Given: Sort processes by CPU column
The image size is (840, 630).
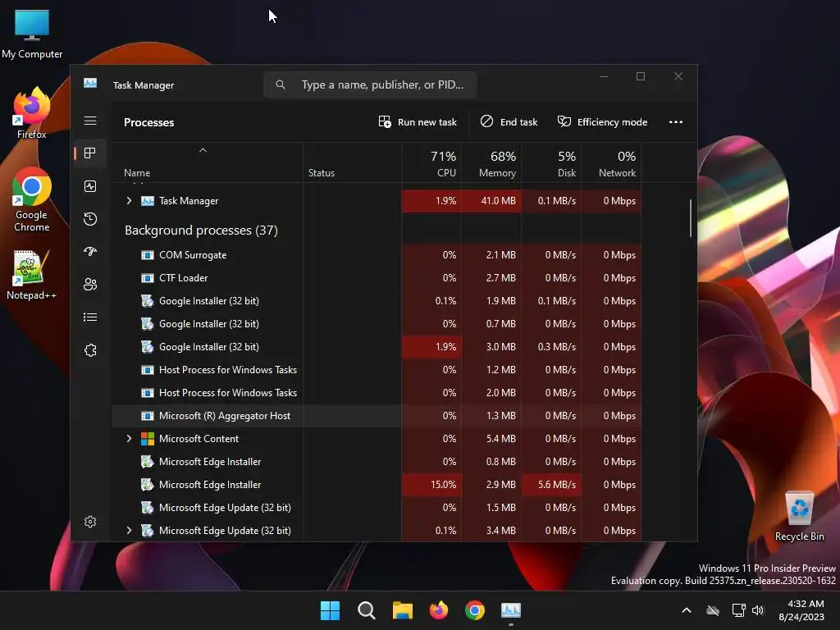Looking at the screenshot, I should coord(431,164).
